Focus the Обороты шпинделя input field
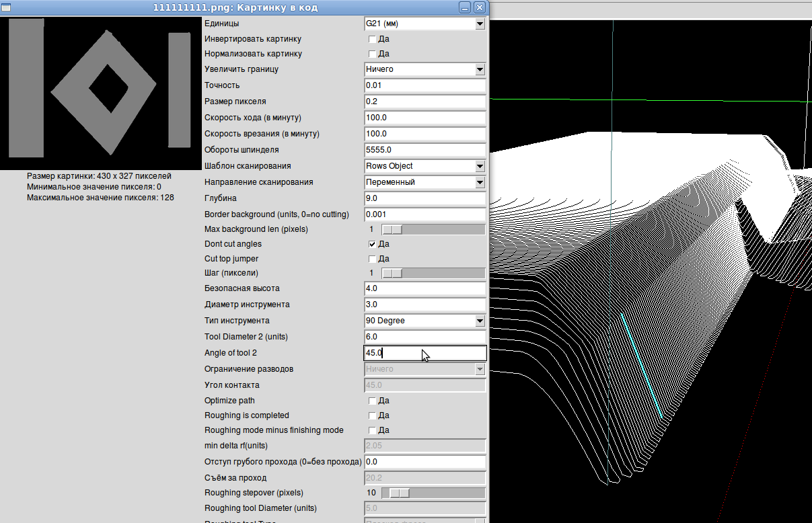The width and height of the screenshot is (812, 523). 425,150
